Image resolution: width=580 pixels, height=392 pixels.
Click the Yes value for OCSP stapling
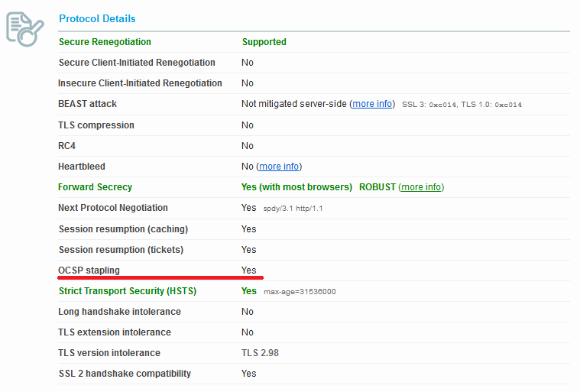(x=249, y=271)
